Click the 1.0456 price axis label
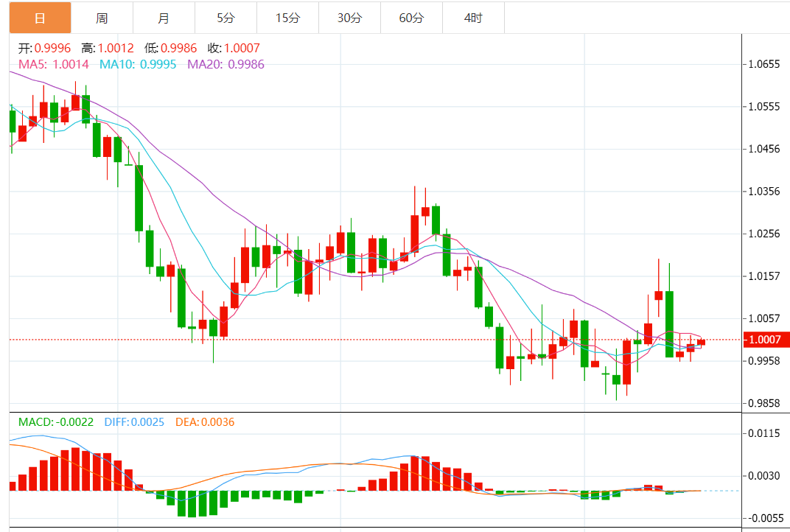The height and width of the screenshot is (532, 790). point(763,149)
